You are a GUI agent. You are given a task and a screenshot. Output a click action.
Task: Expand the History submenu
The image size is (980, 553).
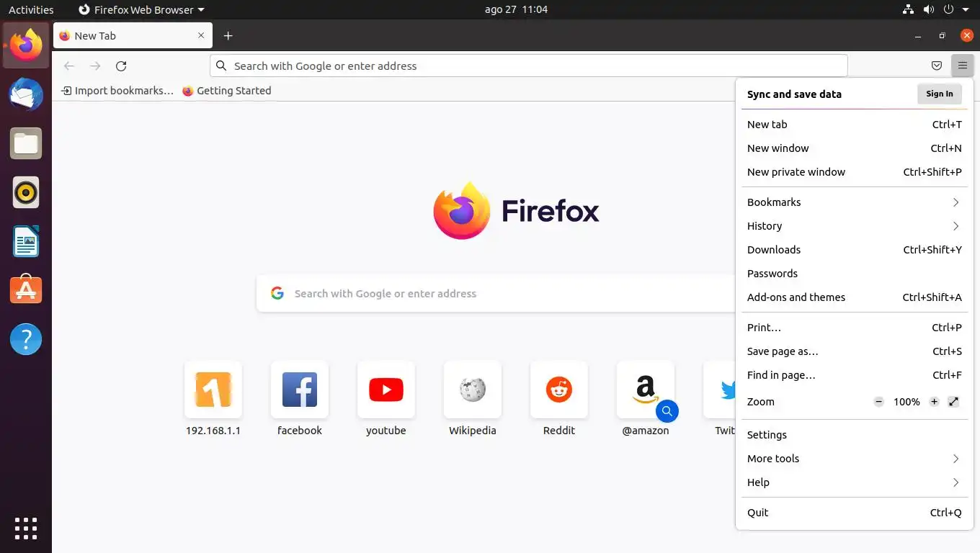coord(854,226)
